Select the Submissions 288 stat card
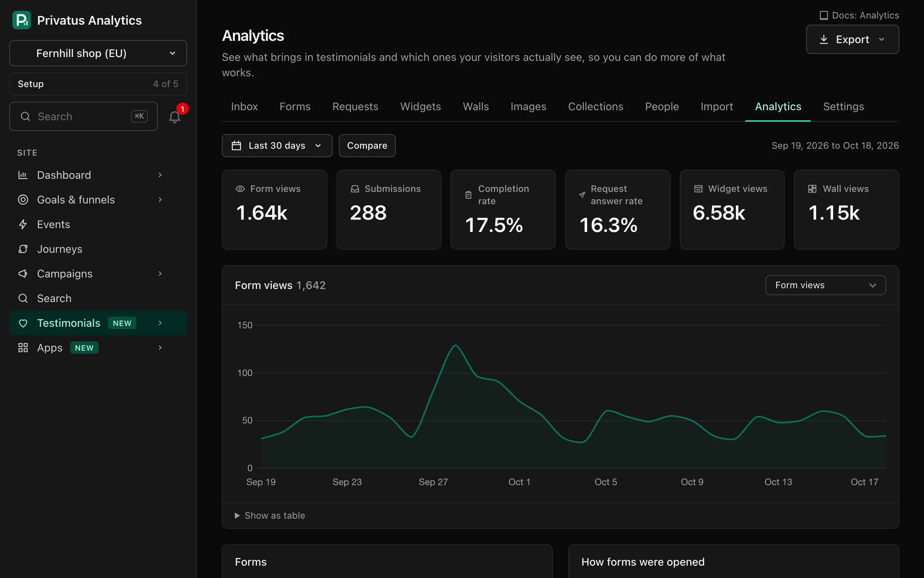 (389, 210)
